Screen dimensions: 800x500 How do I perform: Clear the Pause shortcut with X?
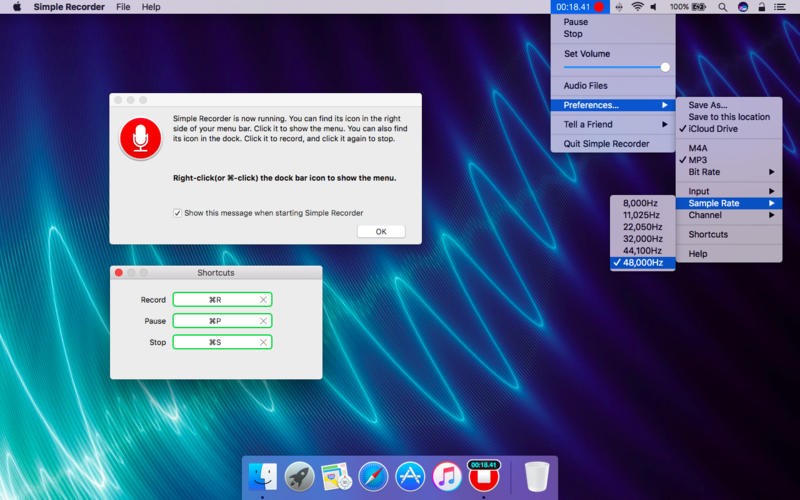(x=263, y=321)
